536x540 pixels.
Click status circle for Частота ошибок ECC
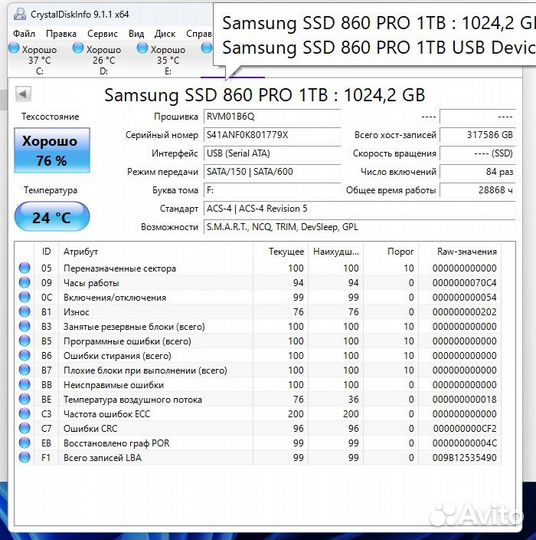pos(24,414)
